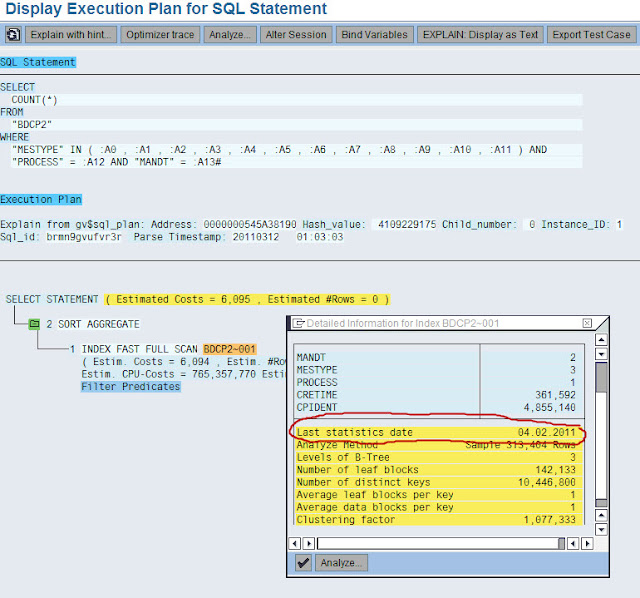Select the CPIDENT row with 4,855,140
The image size is (640, 598).
[439, 407]
